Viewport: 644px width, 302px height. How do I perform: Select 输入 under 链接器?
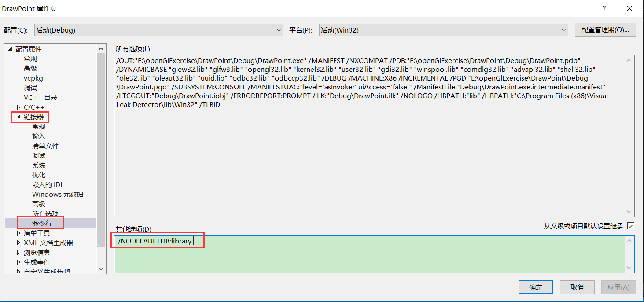38,136
